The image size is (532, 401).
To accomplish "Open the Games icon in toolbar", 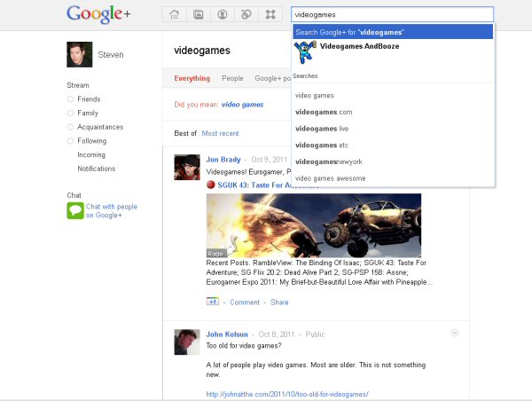I will click(270, 14).
